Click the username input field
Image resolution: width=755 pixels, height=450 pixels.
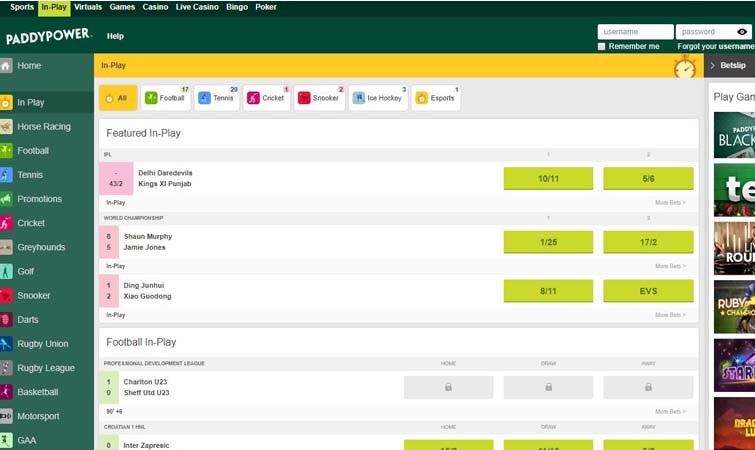pyautogui.click(x=635, y=32)
